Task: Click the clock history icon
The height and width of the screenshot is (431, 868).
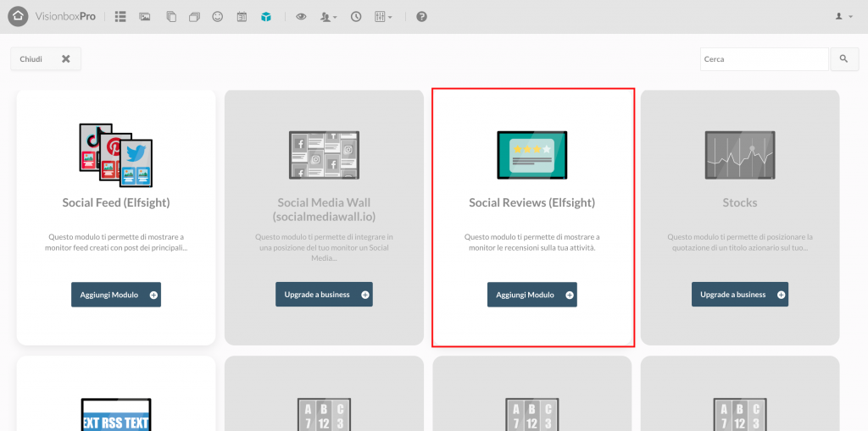Action: [x=356, y=17]
